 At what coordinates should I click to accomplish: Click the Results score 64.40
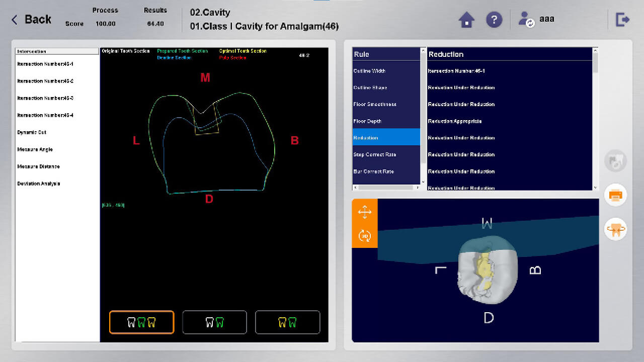tap(155, 24)
